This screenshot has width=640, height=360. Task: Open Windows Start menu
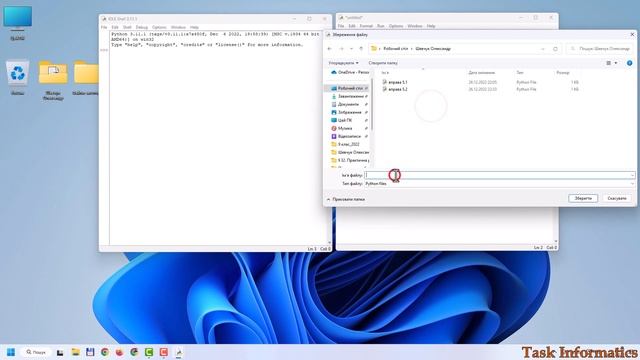point(11,352)
